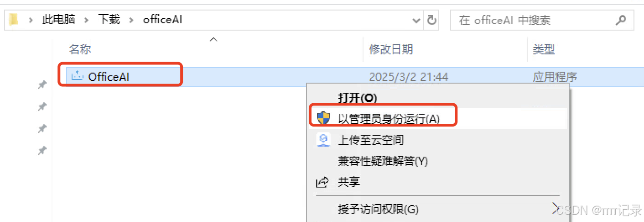Click the share icon in context menu
The image size is (644, 222).
322,182
